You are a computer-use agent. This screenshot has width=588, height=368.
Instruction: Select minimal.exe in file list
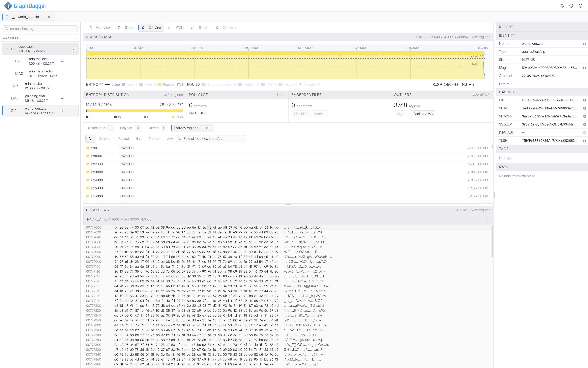click(x=40, y=61)
